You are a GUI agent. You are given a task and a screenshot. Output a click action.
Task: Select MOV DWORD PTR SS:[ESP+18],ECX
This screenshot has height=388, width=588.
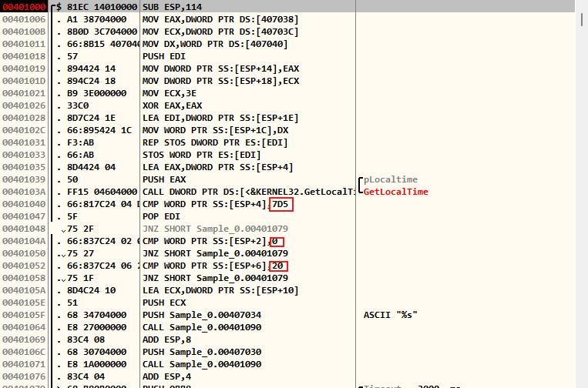[220, 82]
